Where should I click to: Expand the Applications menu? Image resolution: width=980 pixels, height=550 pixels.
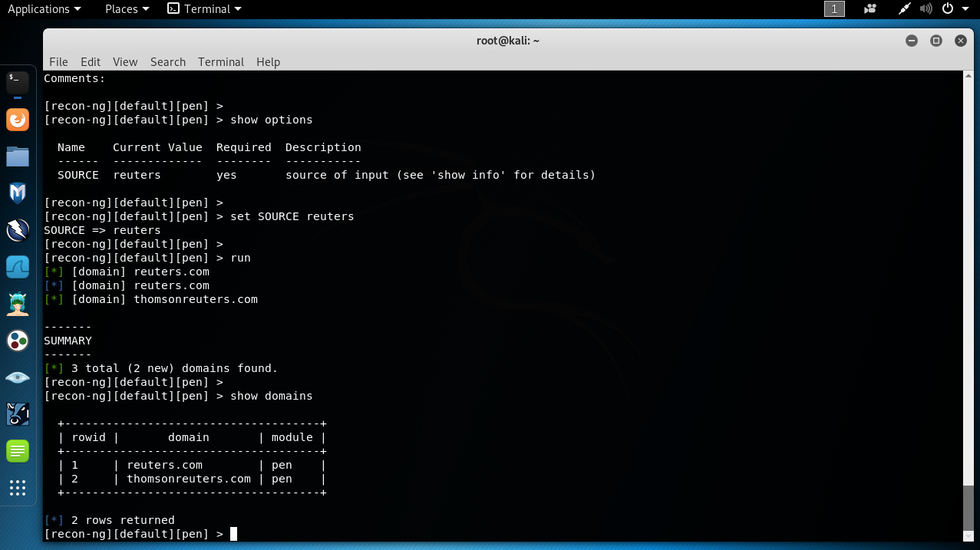click(x=44, y=9)
